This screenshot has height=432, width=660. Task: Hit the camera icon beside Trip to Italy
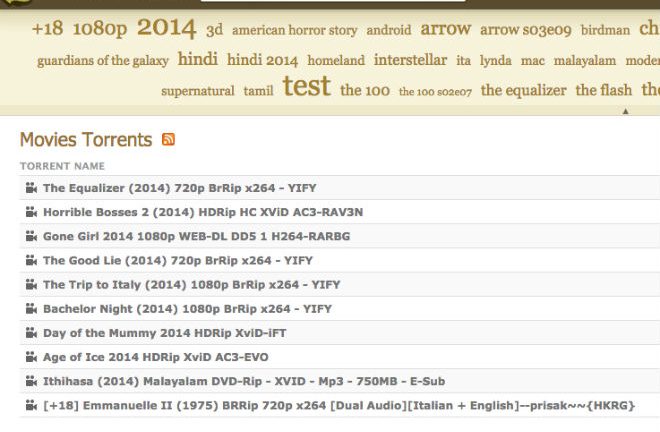[x=31, y=285]
